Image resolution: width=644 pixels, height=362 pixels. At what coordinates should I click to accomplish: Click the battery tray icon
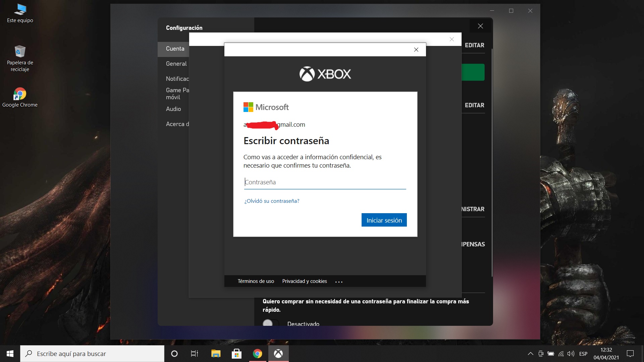551,354
